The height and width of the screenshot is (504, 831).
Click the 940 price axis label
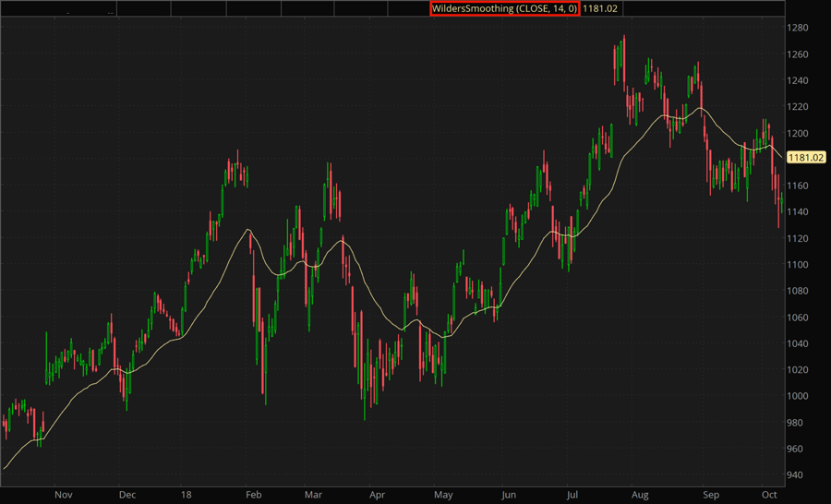coord(796,474)
